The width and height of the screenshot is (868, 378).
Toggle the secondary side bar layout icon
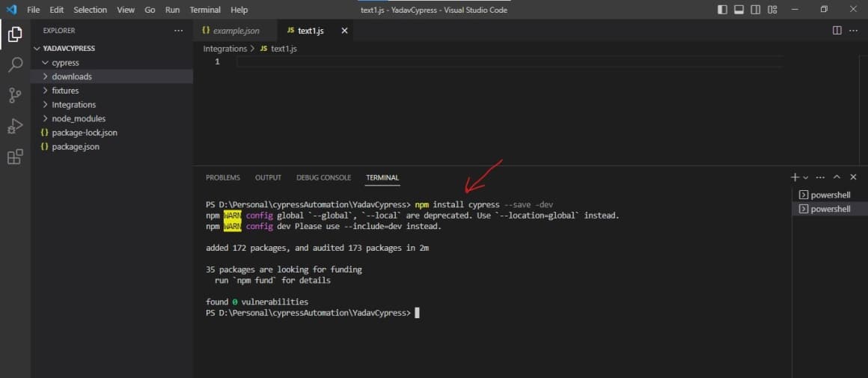(755, 10)
